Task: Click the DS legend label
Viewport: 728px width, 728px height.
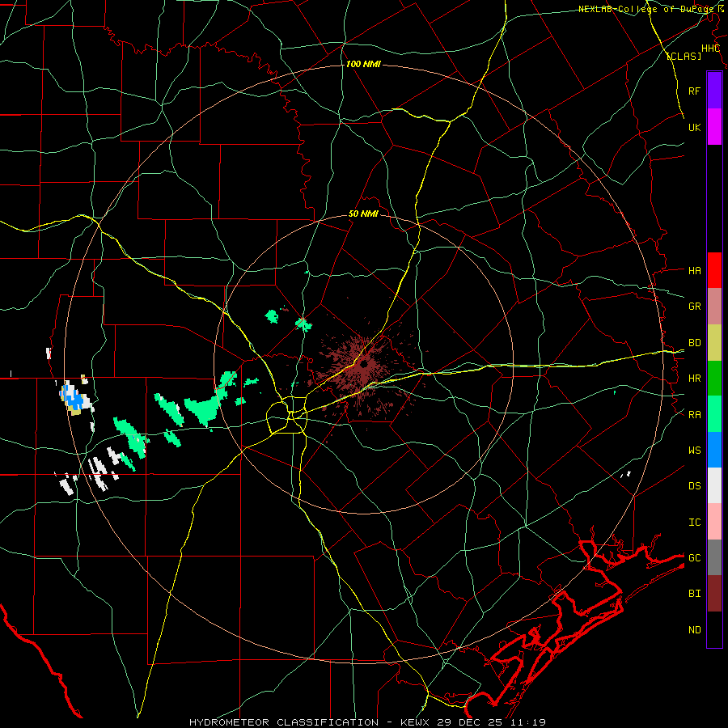Action: (x=694, y=485)
